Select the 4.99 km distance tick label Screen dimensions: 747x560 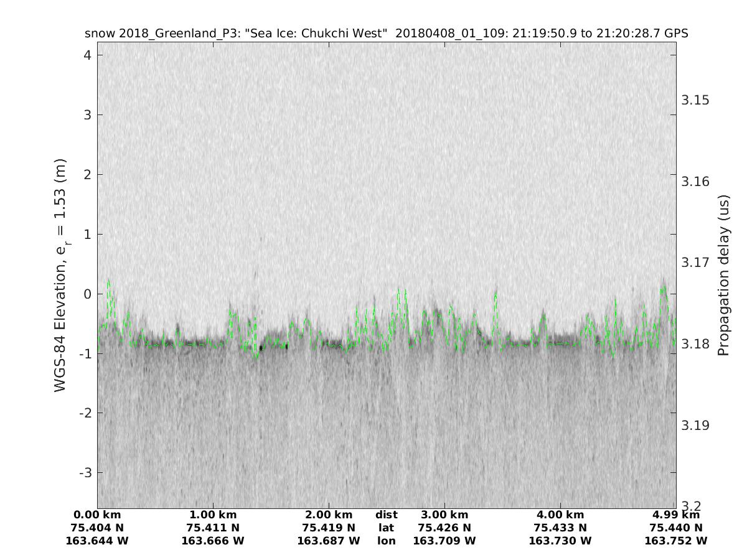[x=676, y=515]
